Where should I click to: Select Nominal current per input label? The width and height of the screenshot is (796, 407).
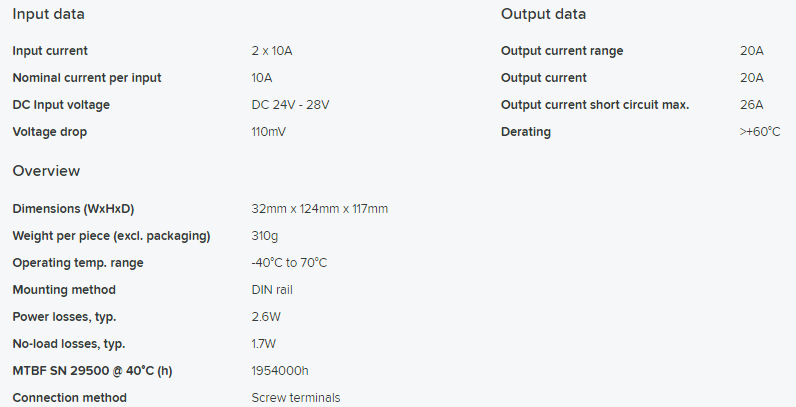click(x=87, y=78)
